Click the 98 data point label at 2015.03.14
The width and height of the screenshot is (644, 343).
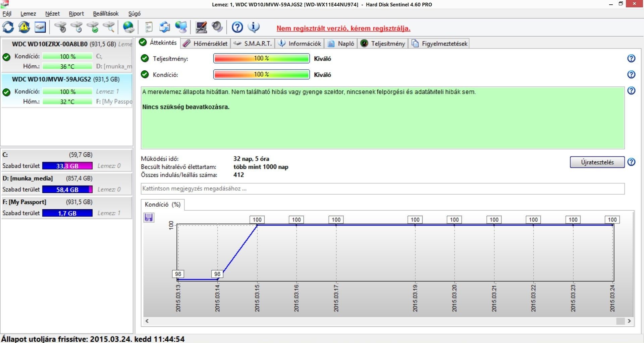click(217, 274)
